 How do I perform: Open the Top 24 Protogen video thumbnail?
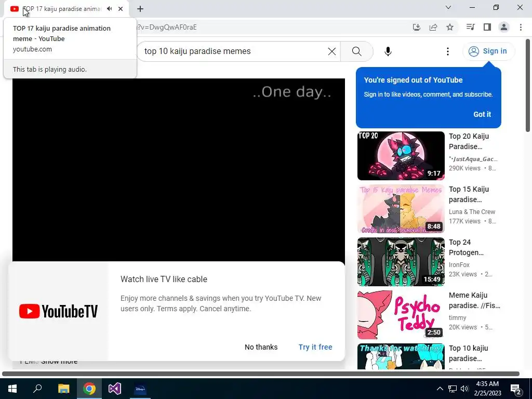point(401,262)
